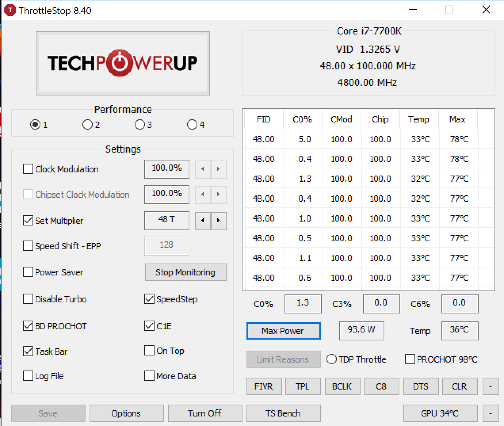Image resolution: width=504 pixels, height=426 pixels.
Task: Click the Max Power button
Action: tap(283, 331)
